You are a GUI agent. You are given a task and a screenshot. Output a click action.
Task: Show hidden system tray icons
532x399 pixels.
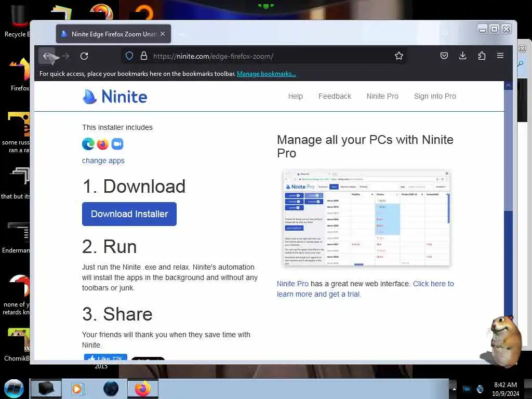454,389
